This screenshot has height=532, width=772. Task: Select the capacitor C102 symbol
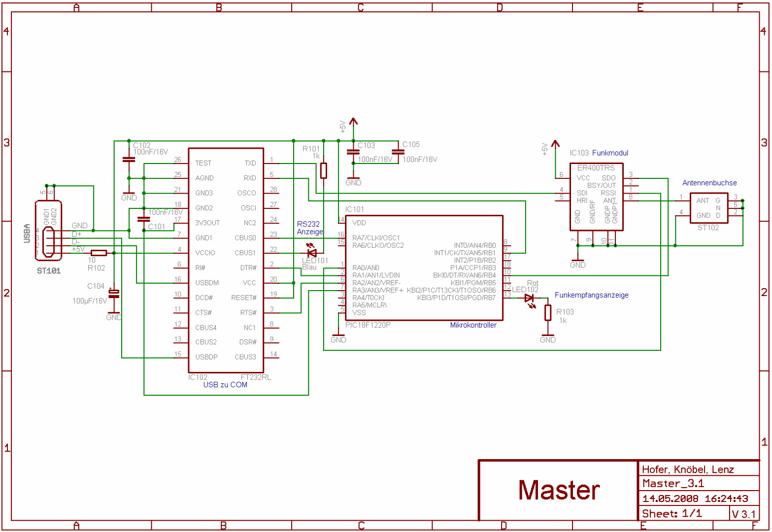point(129,160)
